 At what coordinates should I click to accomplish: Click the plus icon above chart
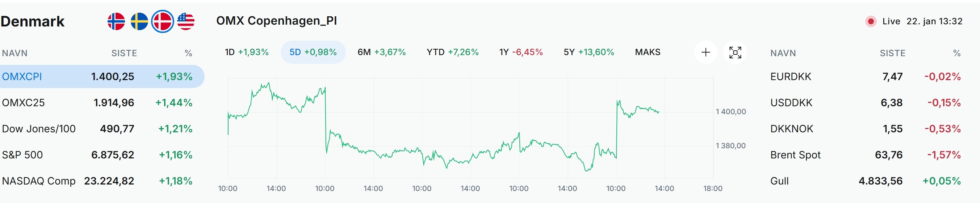[x=705, y=52]
